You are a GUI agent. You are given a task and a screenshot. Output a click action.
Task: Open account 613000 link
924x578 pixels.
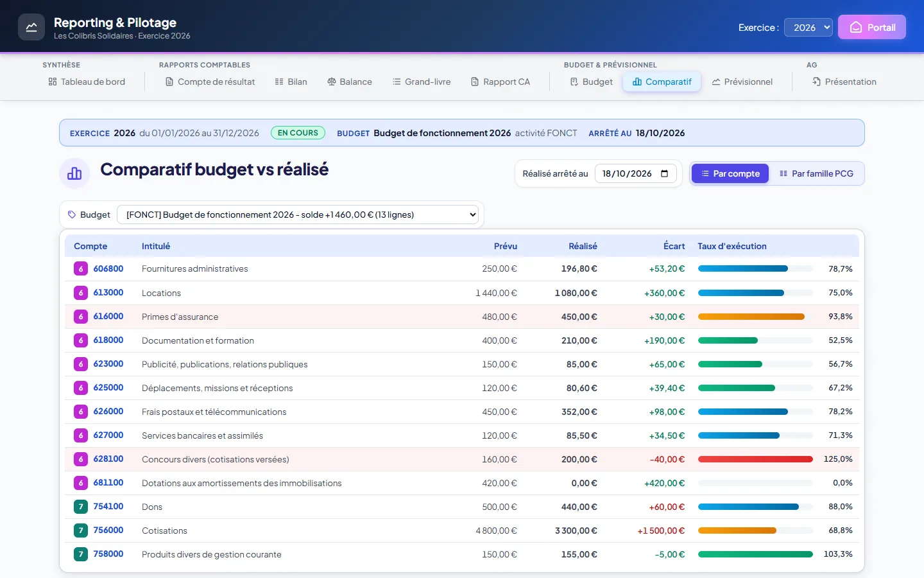(108, 293)
